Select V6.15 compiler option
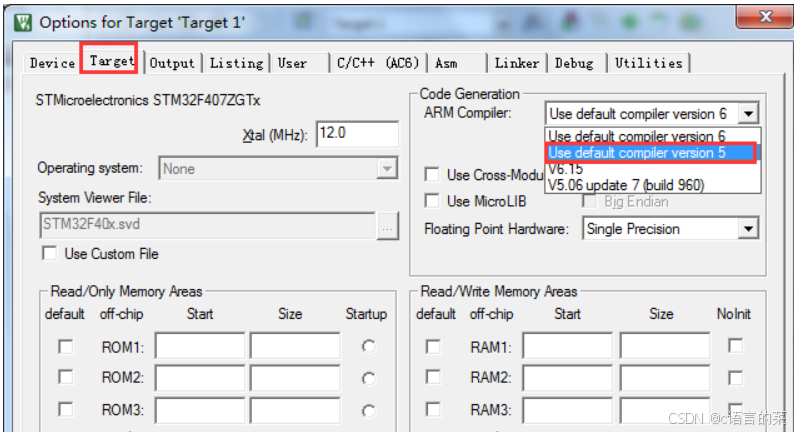 pos(652,169)
